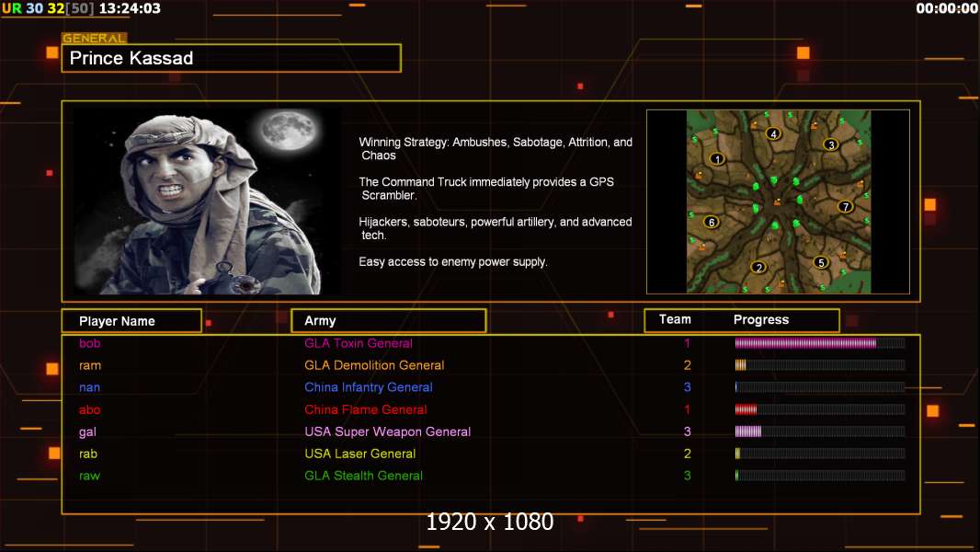Click the GENERAL label tag
Viewport: 980px width, 552px height.
[x=95, y=38]
